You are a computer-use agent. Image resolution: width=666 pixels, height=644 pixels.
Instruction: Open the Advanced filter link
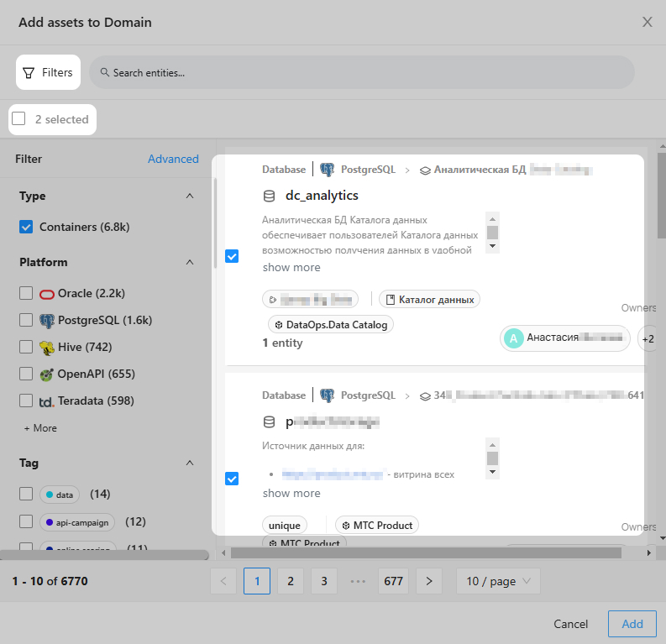coord(173,159)
